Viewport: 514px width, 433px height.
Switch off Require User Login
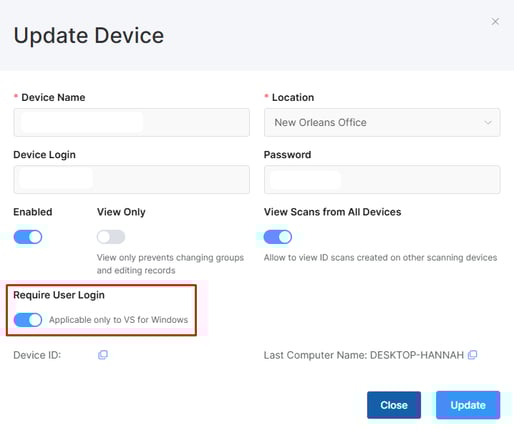point(28,320)
